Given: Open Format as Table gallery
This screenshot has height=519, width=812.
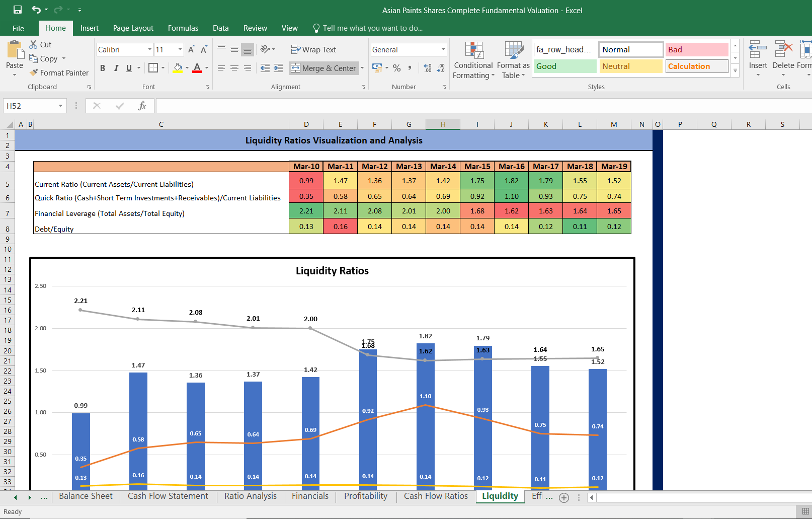Looking at the screenshot, I should (513, 60).
